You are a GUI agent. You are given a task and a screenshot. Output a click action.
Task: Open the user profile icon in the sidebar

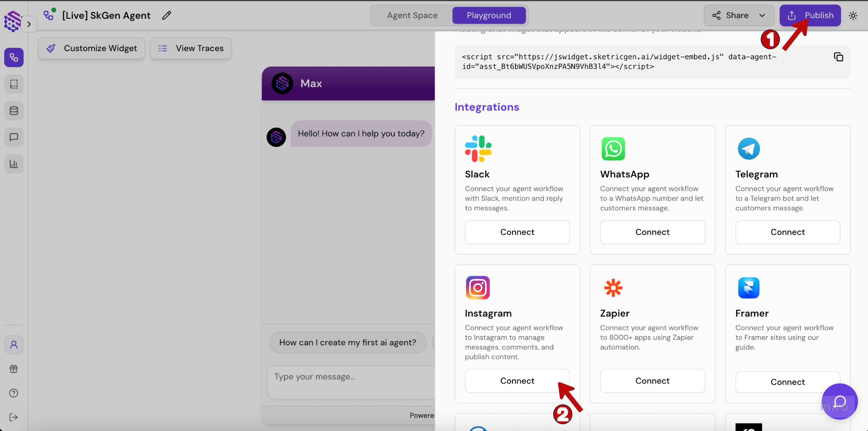tap(14, 345)
